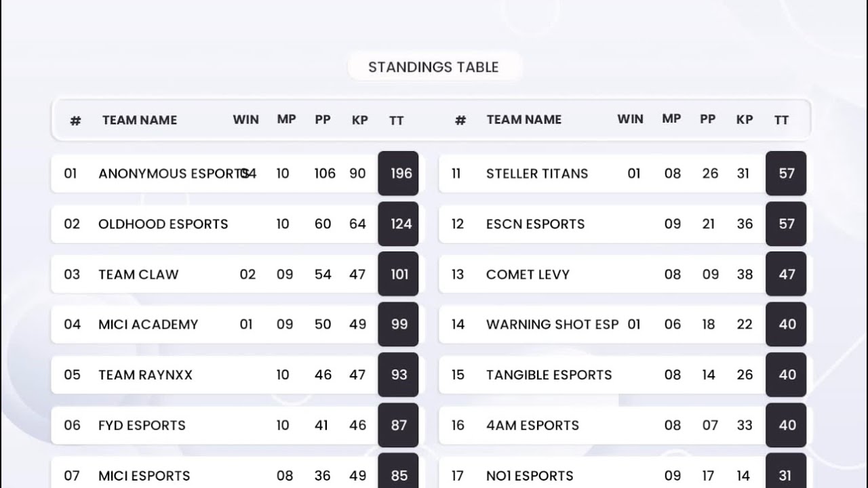The width and height of the screenshot is (868, 488).
Task: Select TEAM RAYNXX entry
Action: coord(235,375)
